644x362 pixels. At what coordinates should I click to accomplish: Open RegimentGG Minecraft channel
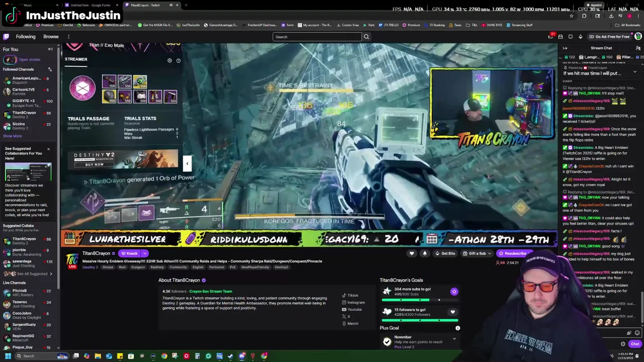27,338
